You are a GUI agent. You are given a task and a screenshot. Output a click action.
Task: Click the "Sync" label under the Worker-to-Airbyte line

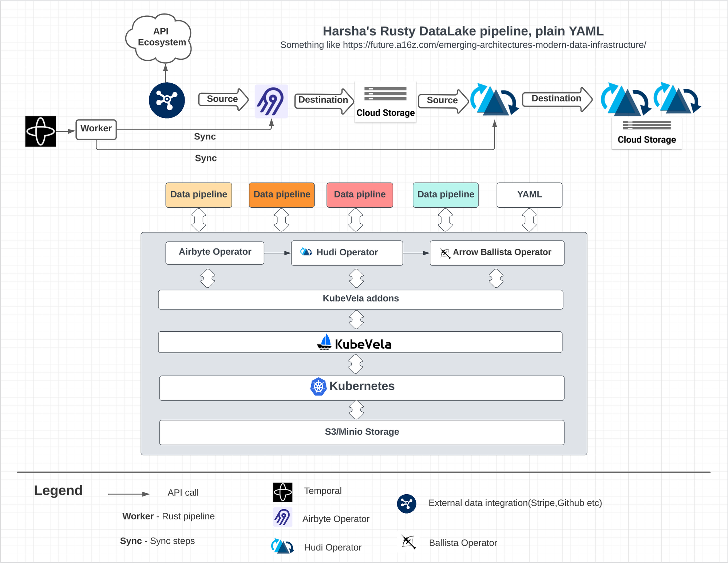205,136
